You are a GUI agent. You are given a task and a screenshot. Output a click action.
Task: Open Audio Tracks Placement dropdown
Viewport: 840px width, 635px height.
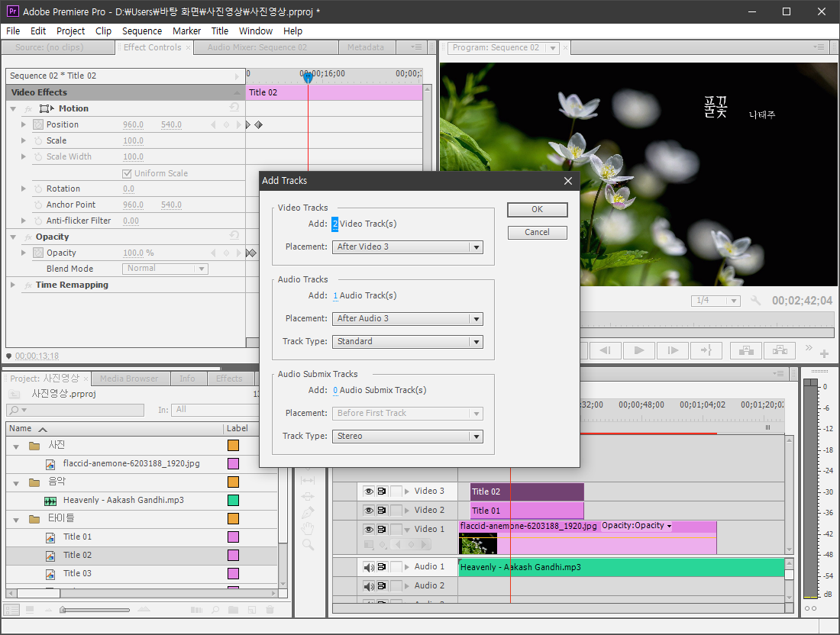click(407, 318)
